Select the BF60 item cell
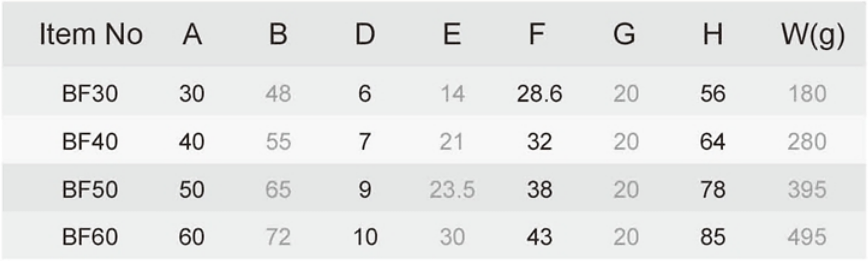Viewport: 868px width, 261px height. coord(90,237)
